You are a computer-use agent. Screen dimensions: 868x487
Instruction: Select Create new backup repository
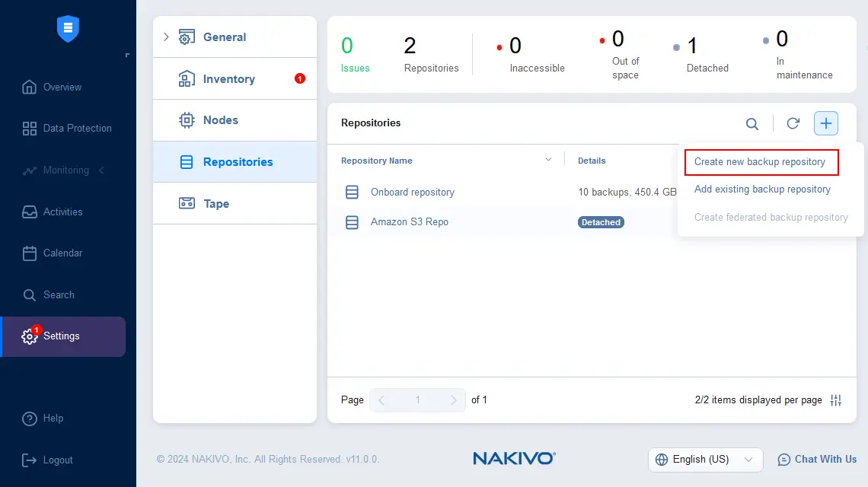(x=761, y=162)
